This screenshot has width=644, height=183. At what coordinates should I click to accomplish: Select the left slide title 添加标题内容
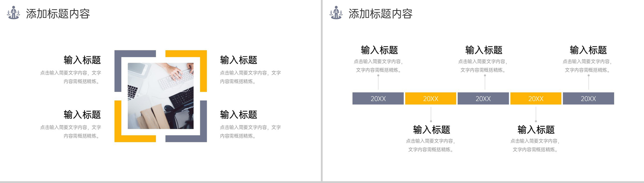click(x=58, y=14)
